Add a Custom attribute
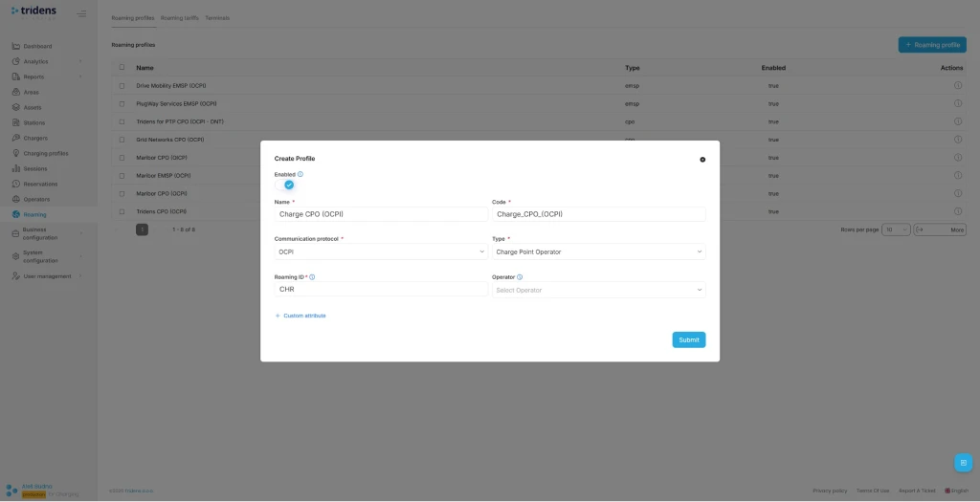 click(x=301, y=316)
